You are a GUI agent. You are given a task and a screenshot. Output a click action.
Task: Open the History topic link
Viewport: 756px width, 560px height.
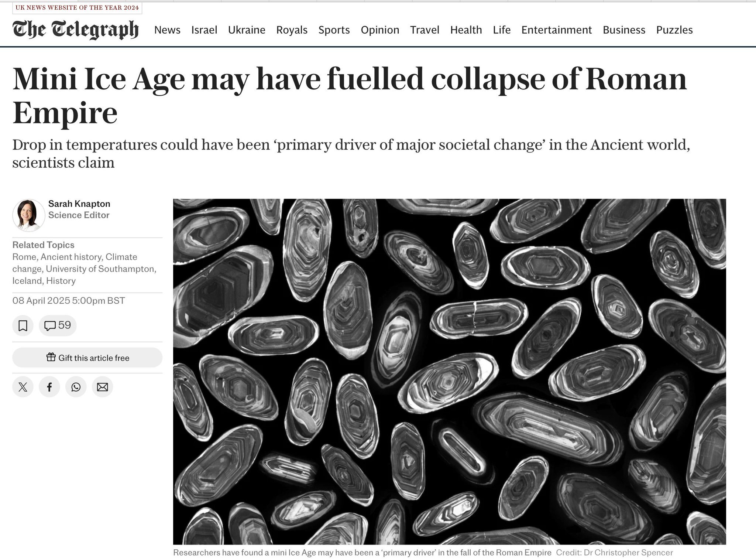click(61, 281)
